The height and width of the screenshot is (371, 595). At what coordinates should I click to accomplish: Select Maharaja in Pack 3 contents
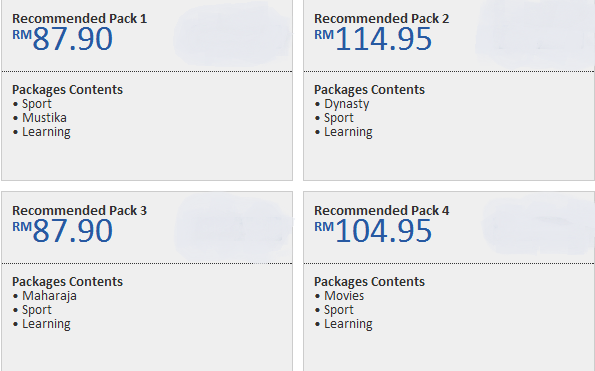(49, 296)
